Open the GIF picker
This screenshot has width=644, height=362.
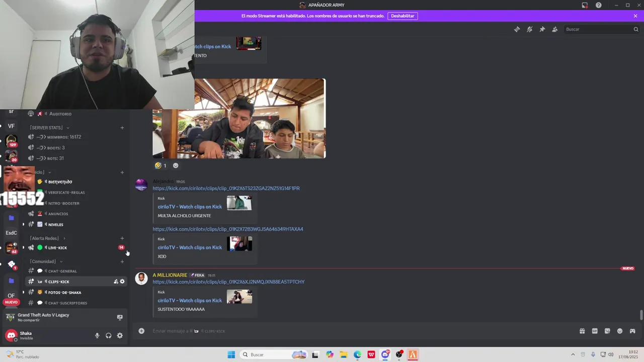click(595, 331)
